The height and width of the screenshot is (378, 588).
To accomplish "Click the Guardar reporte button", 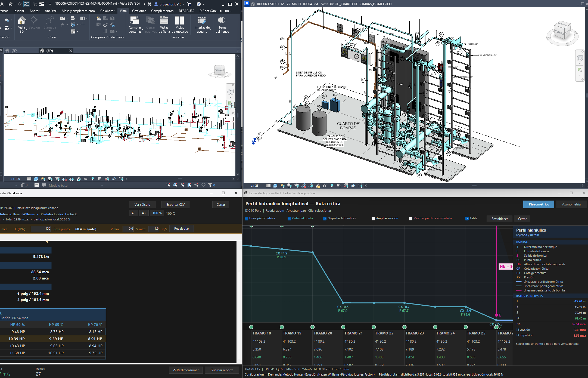I will coord(222,370).
